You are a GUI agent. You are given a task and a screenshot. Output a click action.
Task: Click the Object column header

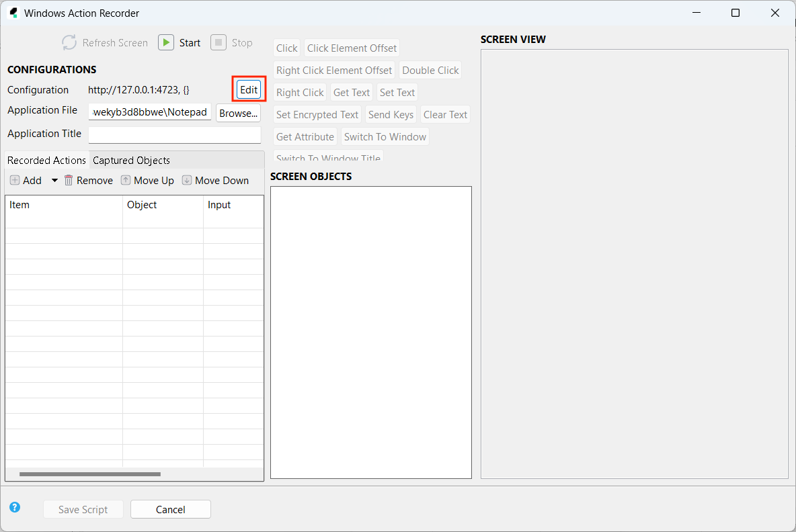click(162, 205)
